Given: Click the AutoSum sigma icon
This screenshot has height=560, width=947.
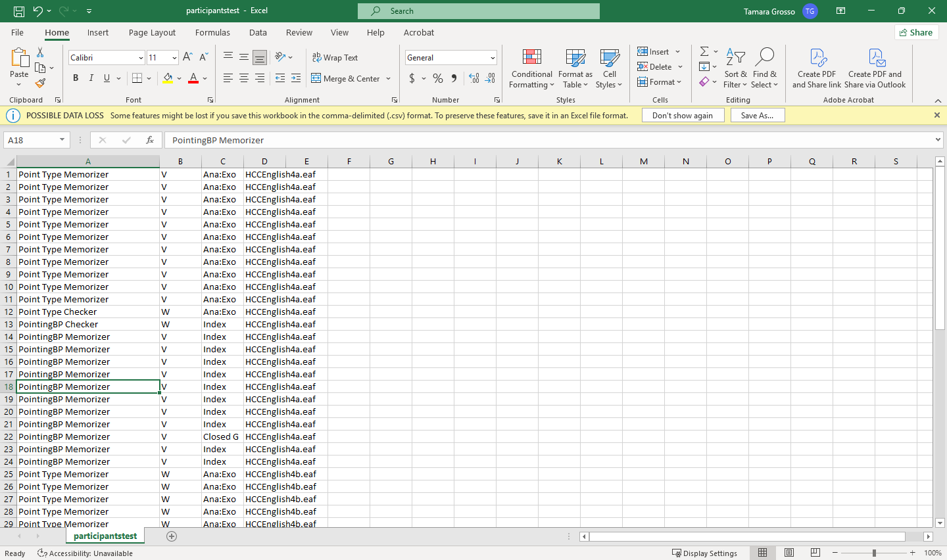Looking at the screenshot, I should point(704,51).
